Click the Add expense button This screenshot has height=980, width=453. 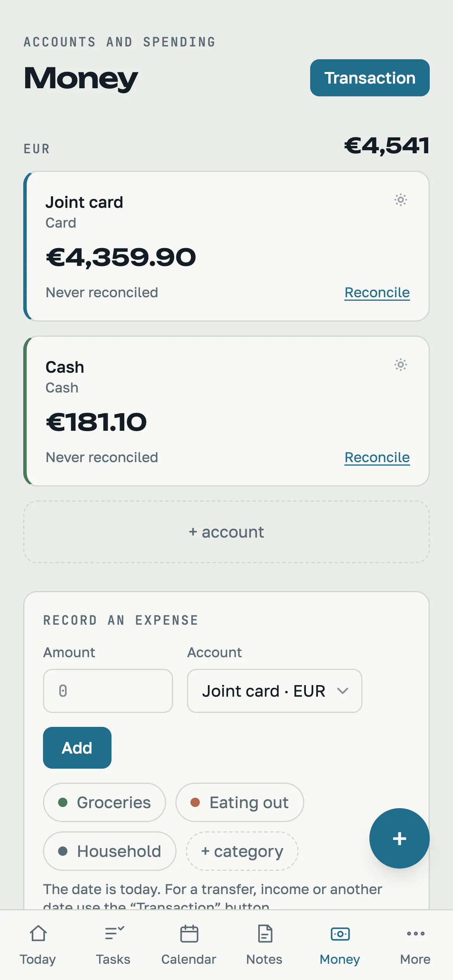[77, 748]
